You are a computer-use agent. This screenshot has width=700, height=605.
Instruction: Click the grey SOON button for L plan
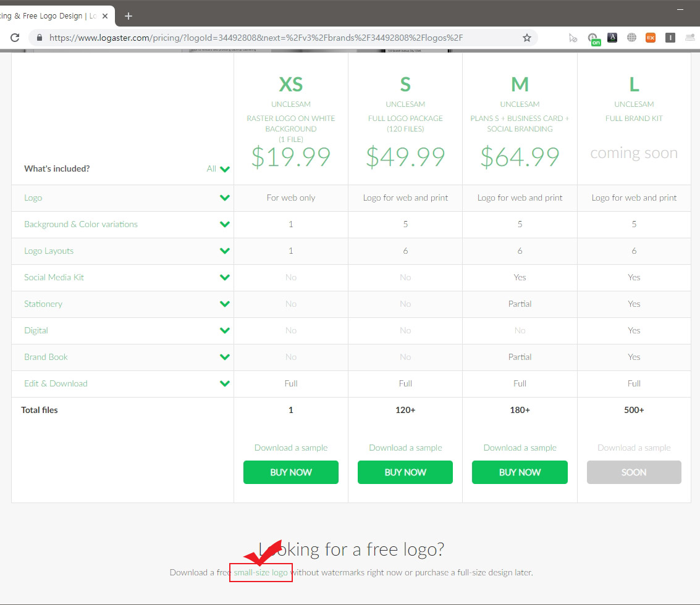tap(634, 472)
